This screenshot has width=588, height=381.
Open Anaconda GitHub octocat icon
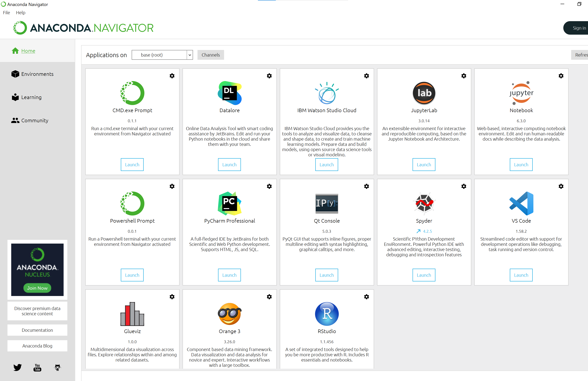57,367
